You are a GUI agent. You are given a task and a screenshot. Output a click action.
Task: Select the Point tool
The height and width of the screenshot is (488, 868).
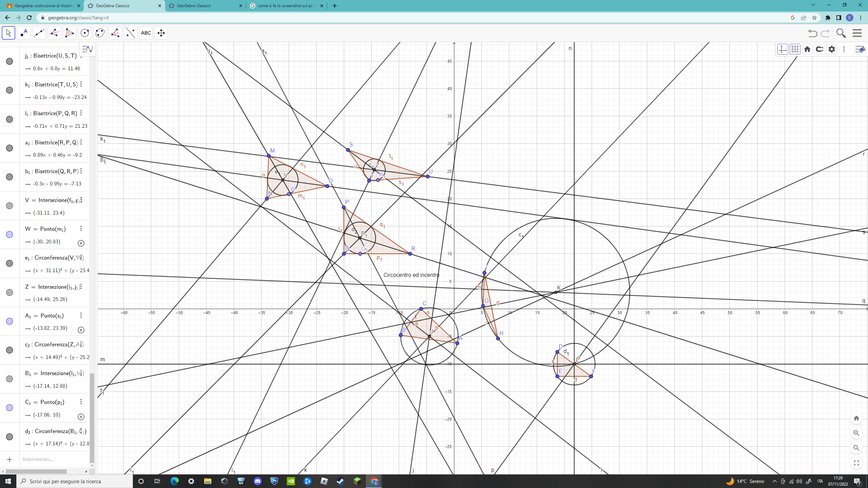[x=24, y=33]
